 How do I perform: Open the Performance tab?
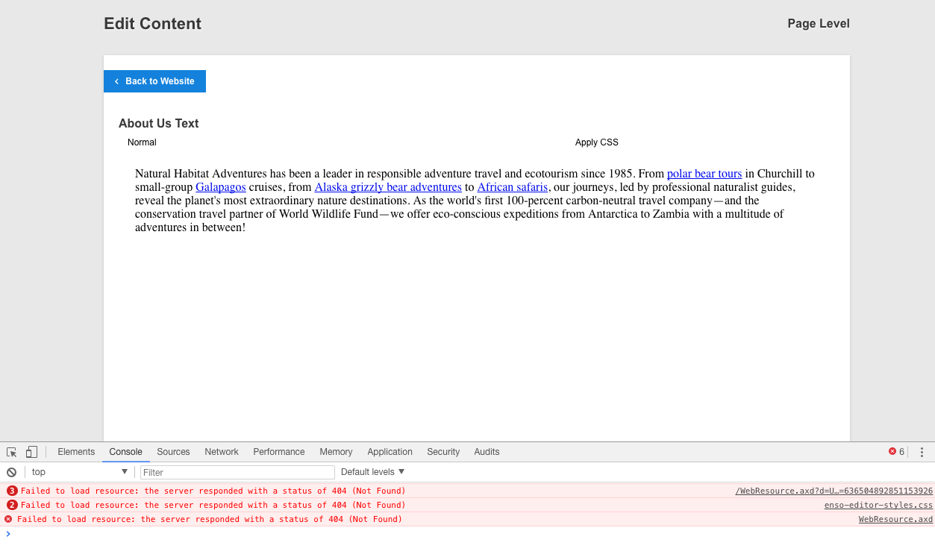(279, 452)
